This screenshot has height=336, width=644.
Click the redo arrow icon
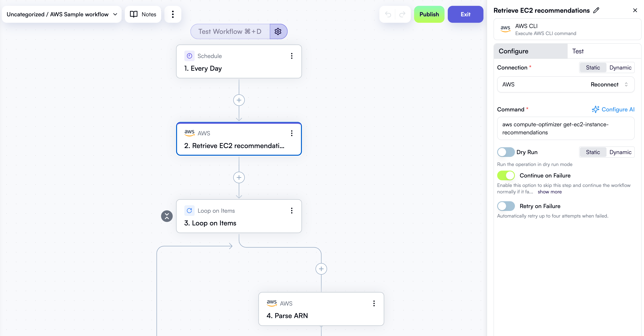click(402, 14)
